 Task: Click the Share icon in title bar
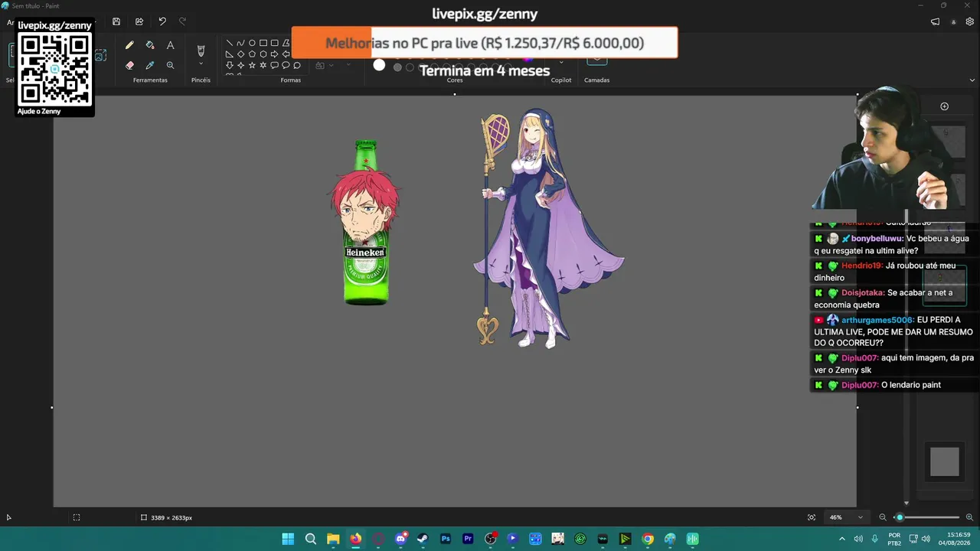pos(139,21)
